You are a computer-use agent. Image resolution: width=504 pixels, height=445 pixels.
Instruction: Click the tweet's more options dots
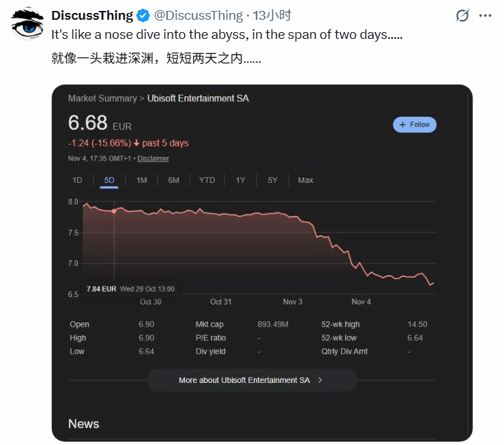tap(486, 16)
